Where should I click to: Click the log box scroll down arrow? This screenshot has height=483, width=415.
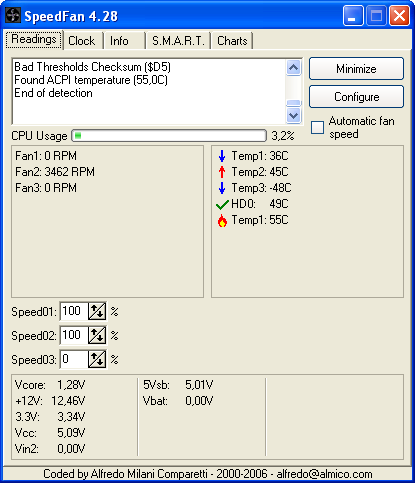coord(294,116)
